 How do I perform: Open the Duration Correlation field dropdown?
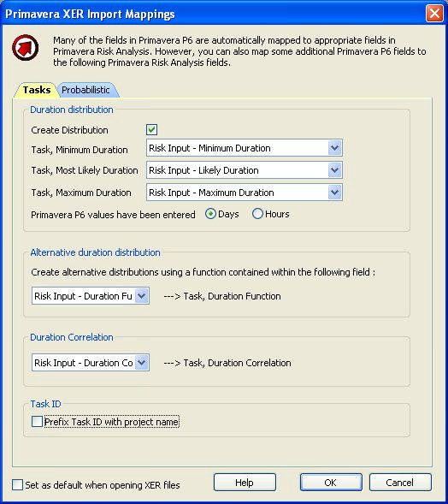[x=142, y=363]
